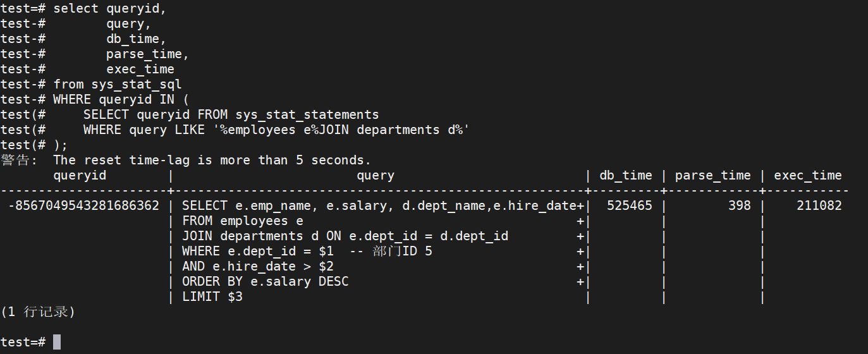
Task: Click the "ORDER BY e.salary DESC" line
Action: (x=265, y=281)
